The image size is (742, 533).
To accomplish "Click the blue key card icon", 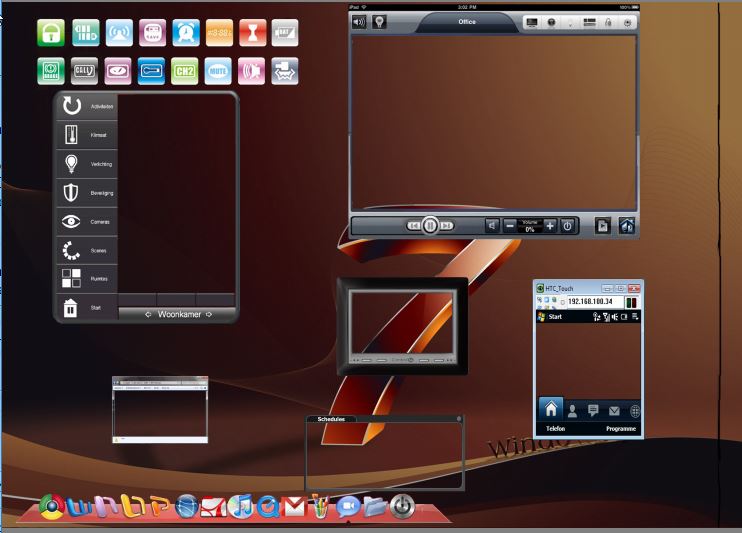I will (x=151, y=71).
